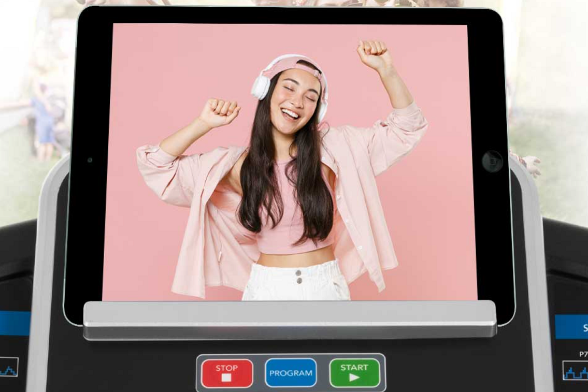Tap the tablet's front camera dot
Image resolution: width=588 pixels, height=392 pixels.
(x=90, y=161)
